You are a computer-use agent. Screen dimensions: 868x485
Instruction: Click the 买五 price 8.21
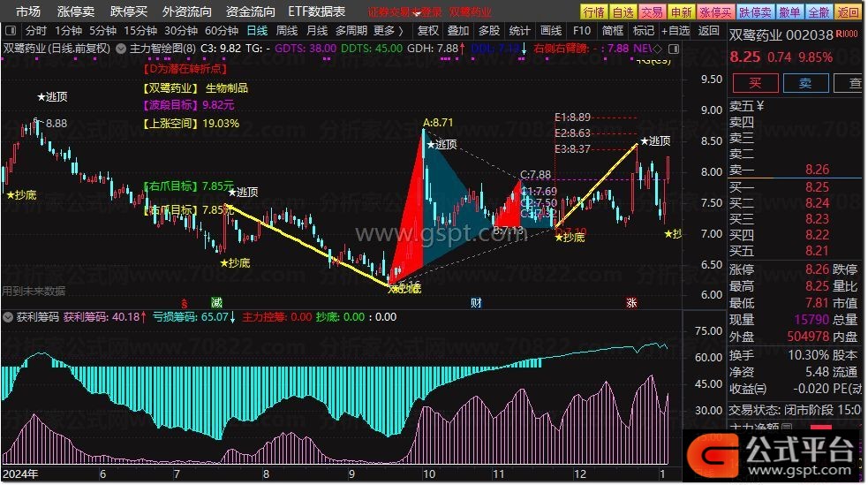[x=817, y=251]
